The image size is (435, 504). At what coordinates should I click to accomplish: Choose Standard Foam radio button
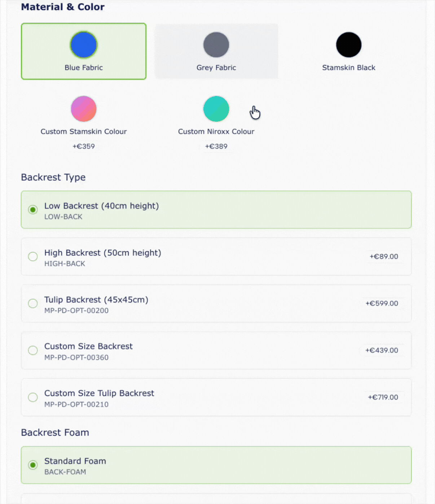(33, 465)
